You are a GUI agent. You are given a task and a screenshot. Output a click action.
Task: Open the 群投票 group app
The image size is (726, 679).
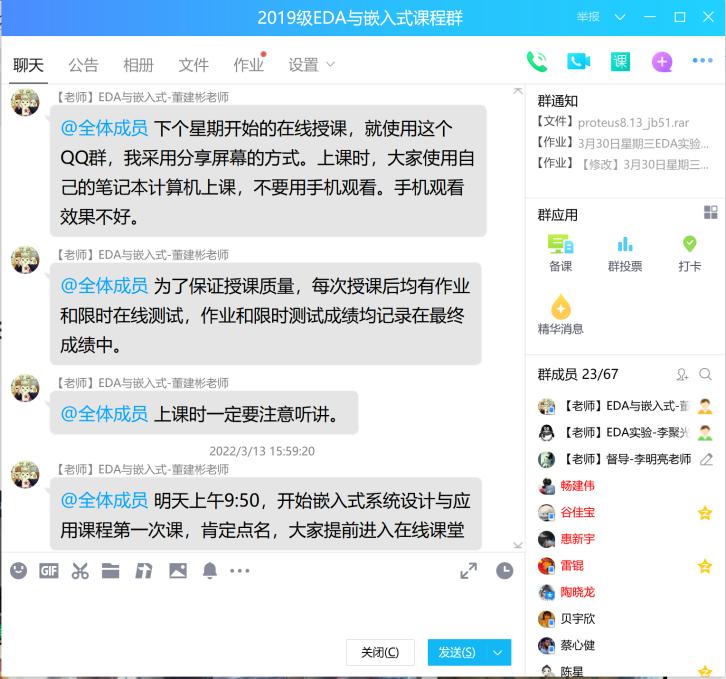coord(625,254)
